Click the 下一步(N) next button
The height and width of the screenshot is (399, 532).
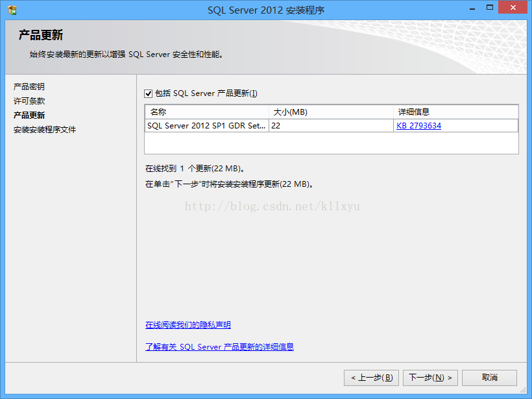[x=430, y=378]
